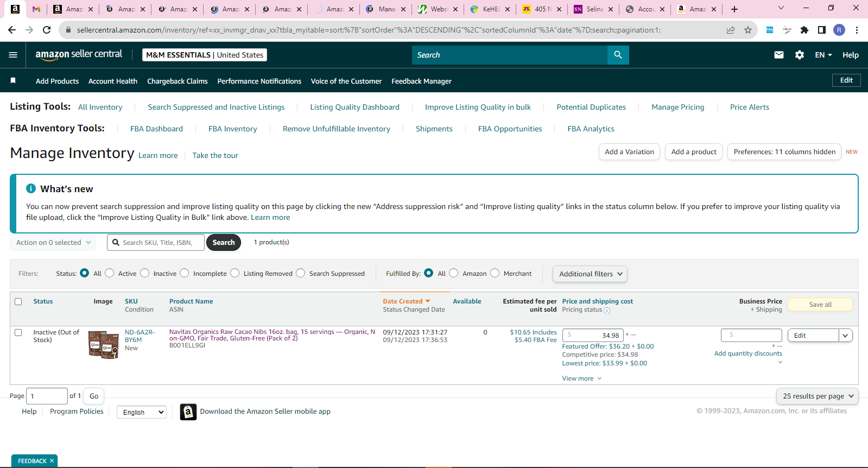This screenshot has width=868, height=468.
Task: Go forward using browser forward arrow
Action: click(30, 30)
